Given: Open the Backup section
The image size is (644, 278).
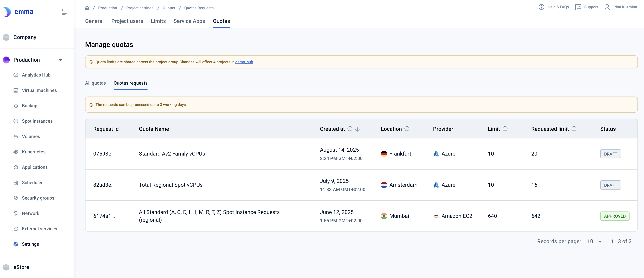Looking at the screenshot, I should [29, 106].
